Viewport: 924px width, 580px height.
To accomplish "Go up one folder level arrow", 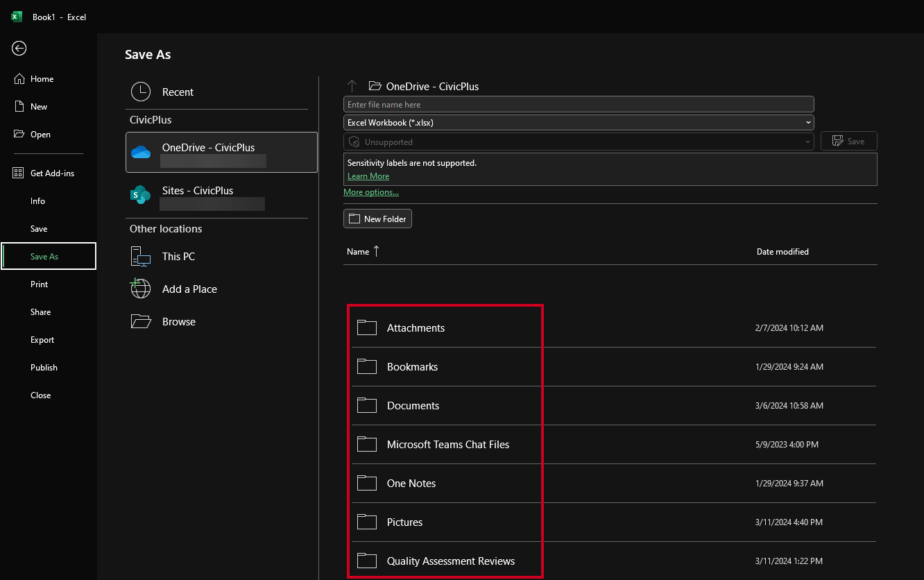I will [352, 86].
